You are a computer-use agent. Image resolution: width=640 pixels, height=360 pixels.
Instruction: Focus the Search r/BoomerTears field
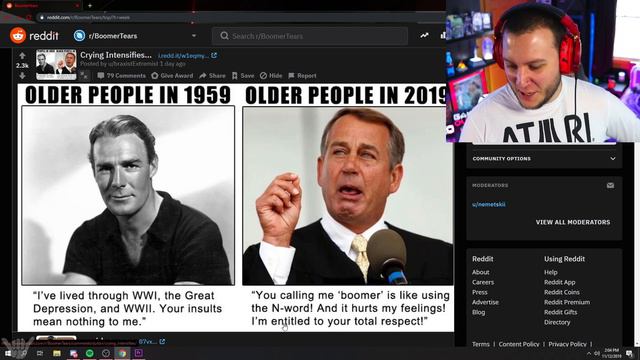pyautogui.click(x=310, y=36)
